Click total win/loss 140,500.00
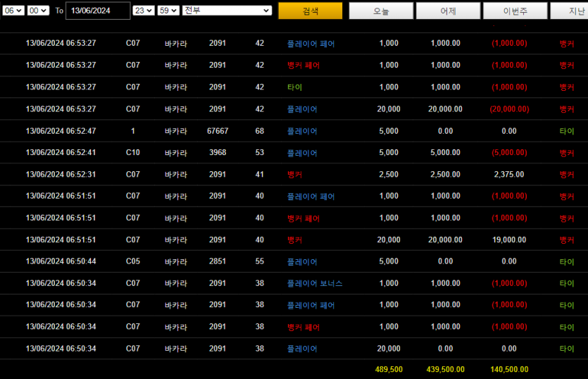Viewport: 588px width, 379px height. click(x=509, y=369)
